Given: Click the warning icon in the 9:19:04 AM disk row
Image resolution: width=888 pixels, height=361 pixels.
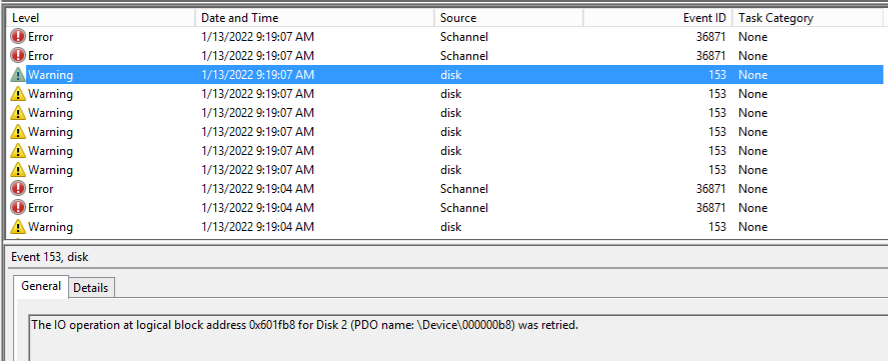Looking at the screenshot, I should tap(18, 227).
